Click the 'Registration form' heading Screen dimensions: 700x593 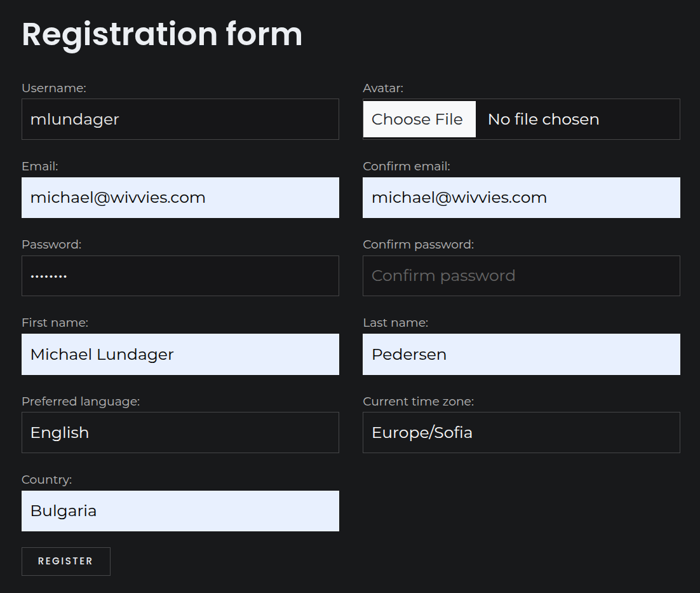[162, 35]
